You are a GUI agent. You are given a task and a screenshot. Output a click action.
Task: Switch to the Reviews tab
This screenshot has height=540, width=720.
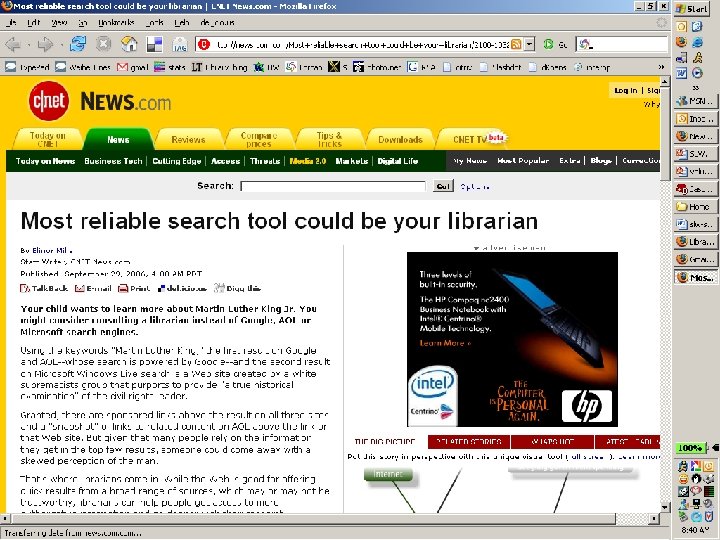pos(188,139)
